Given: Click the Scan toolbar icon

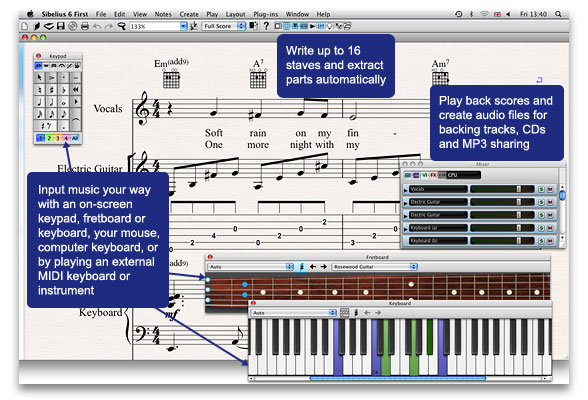Looking at the screenshot, I should (x=49, y=26).
